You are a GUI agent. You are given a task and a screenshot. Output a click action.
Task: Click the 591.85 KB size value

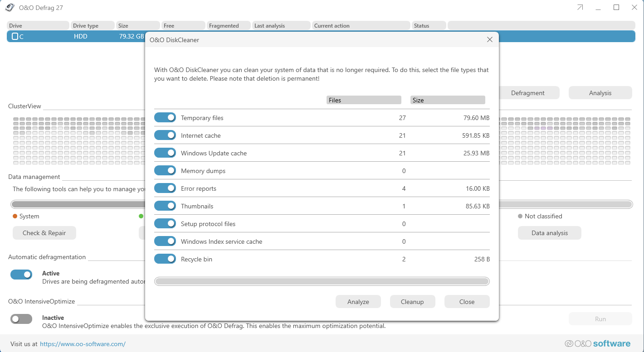click(475, 135)
